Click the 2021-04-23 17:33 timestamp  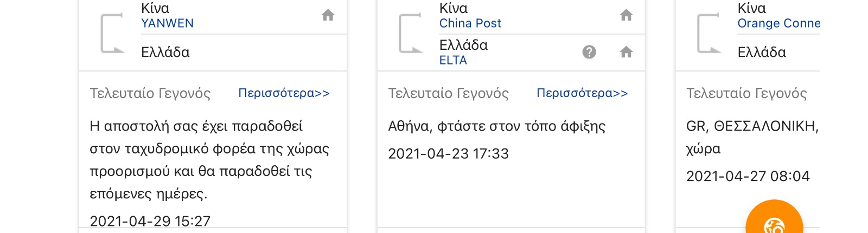(448, 154)
